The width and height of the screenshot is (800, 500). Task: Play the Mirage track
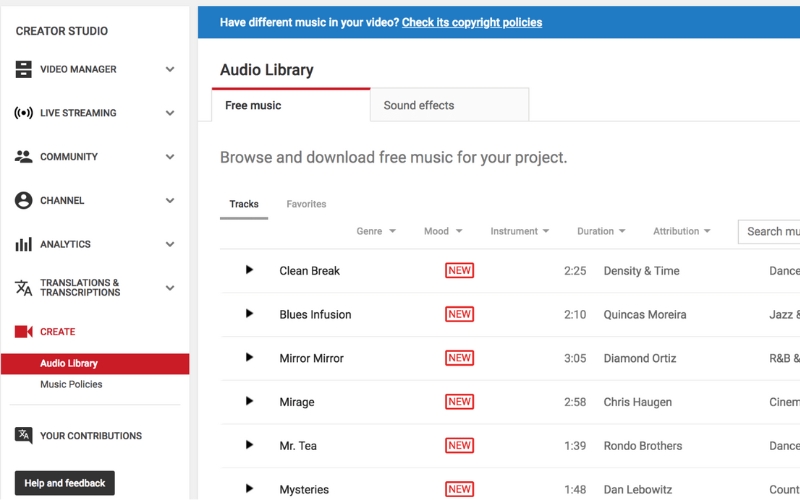(x=249, y=401)
